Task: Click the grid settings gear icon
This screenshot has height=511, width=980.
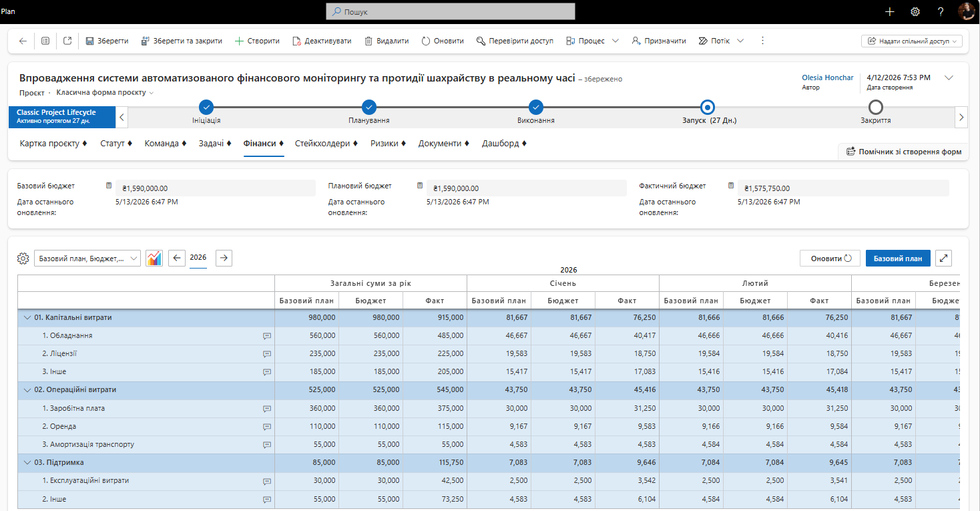Action: tap(23, 259)
